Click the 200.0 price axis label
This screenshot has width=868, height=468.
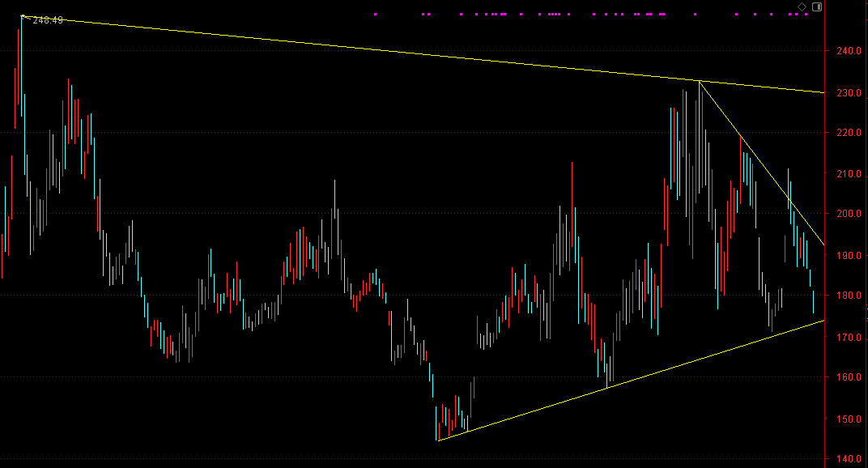849,214
